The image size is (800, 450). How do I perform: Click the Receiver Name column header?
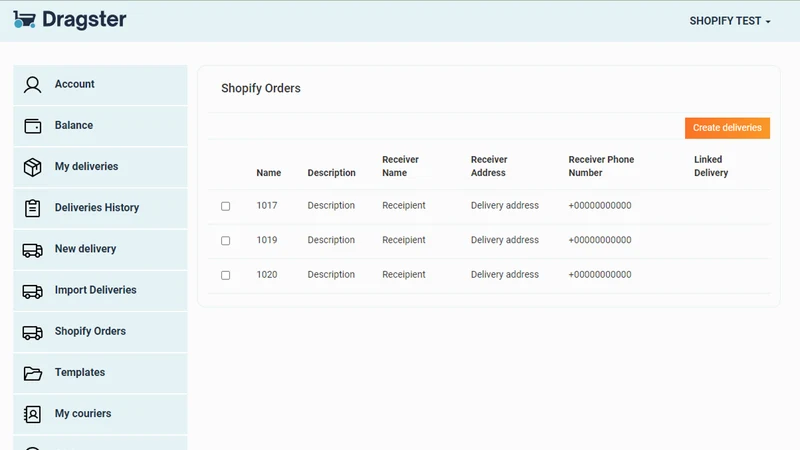pyautogui.click(x=401, y=166)
